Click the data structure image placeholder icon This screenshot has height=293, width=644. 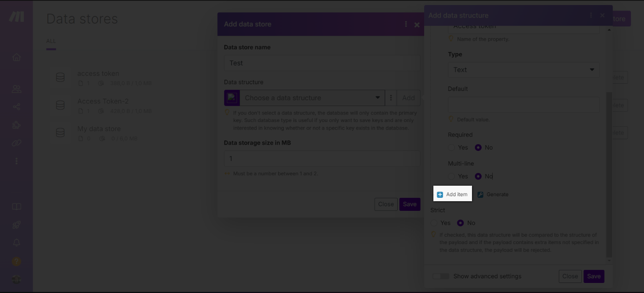click(x=232, y=98)
